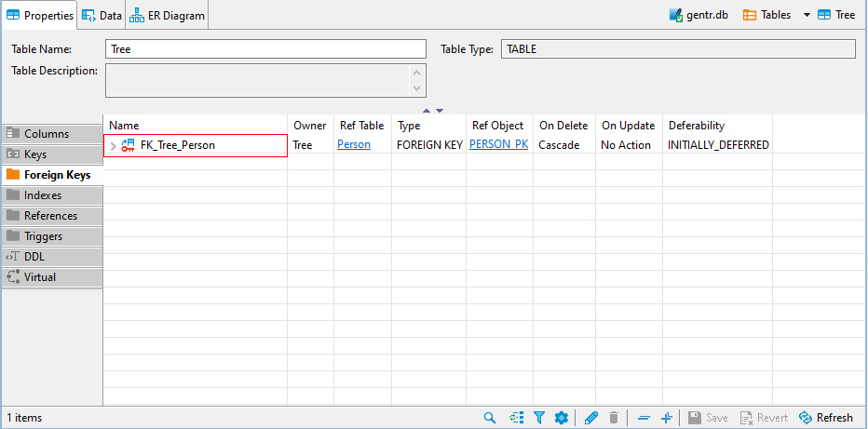The width and height of the screenshot is (868, 429).
Task: Click description scroll-down arrow
Action: [x=417, y=87]
